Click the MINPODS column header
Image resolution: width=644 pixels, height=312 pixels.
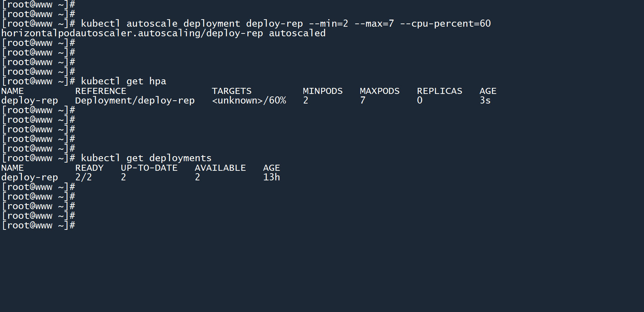pos(323,91)
